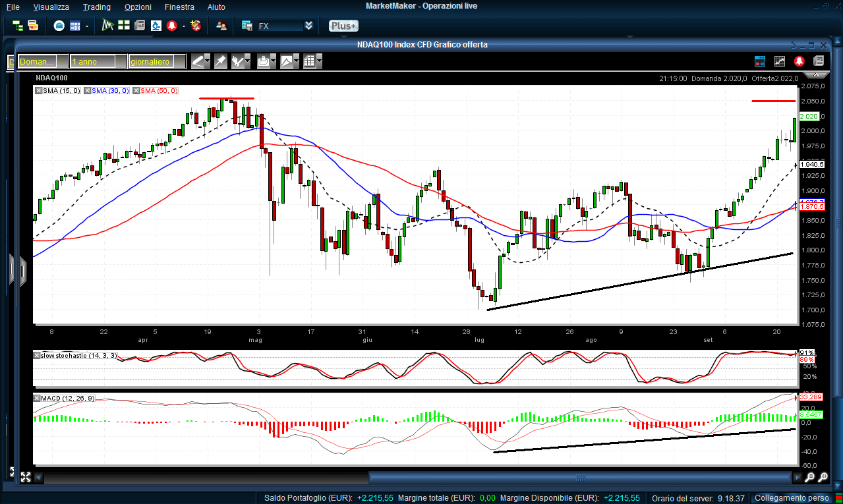Click the red alarm bell in main toolbar
This screenshot has width=843, height=504.
tap(172, 26)
